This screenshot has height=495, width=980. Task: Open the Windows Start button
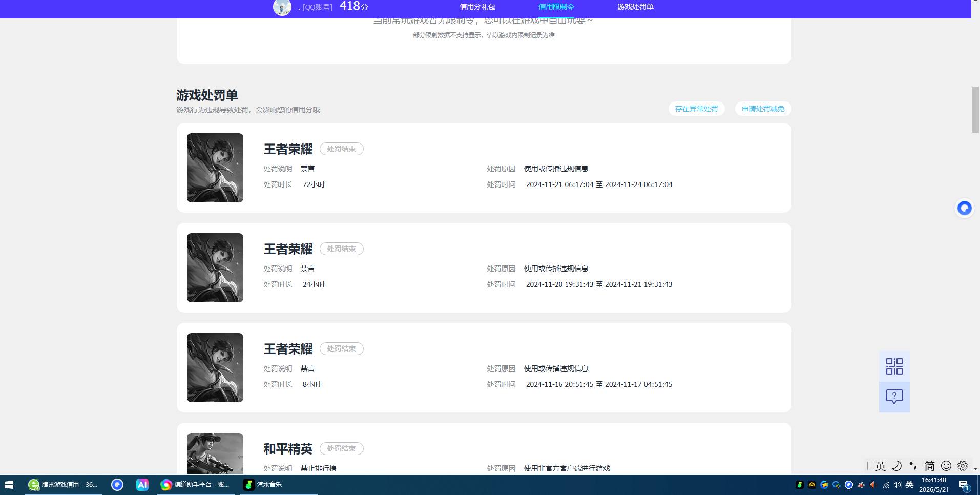(x=9, y=484)
